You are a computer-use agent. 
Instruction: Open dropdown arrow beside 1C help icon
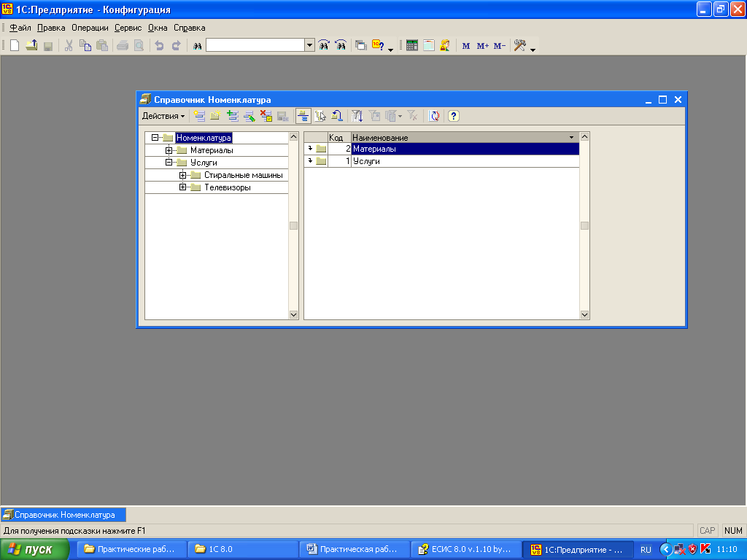[x=391, y=49]
